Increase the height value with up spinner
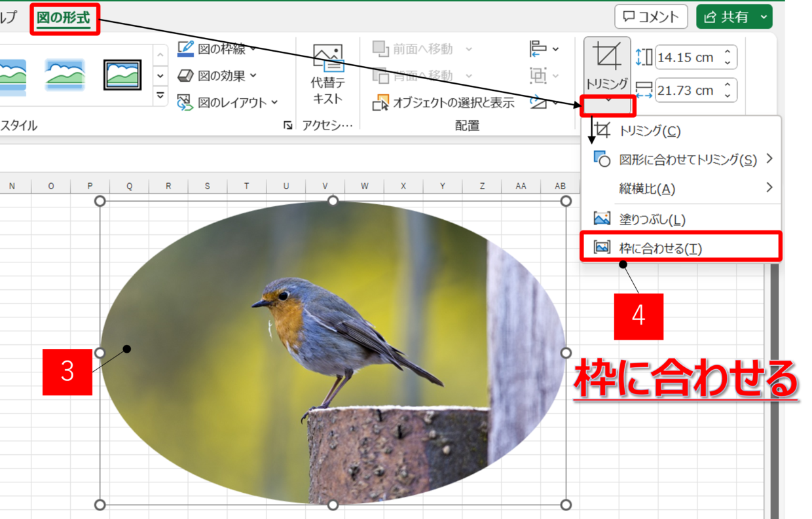 pyautogui.click(x=728, y=52)
